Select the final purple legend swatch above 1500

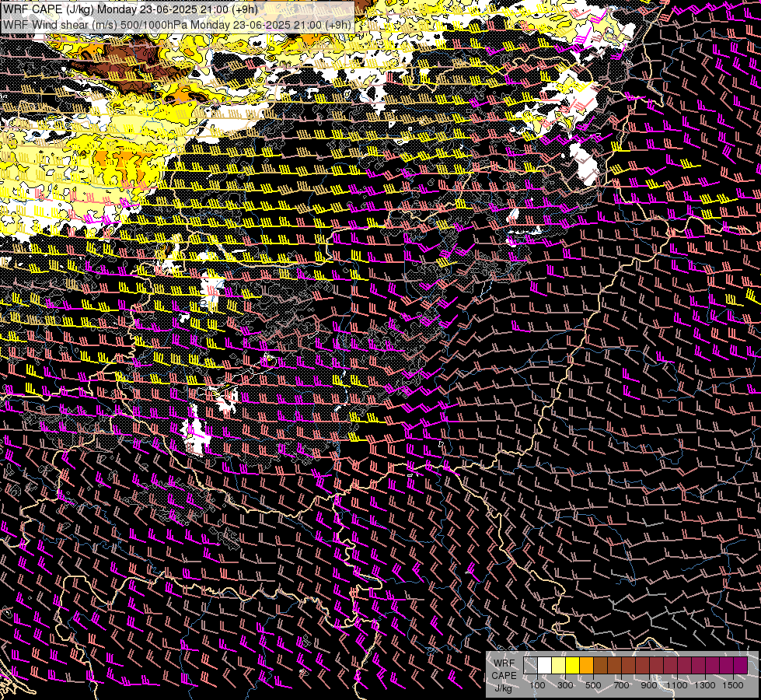click(x=741, y=665)
